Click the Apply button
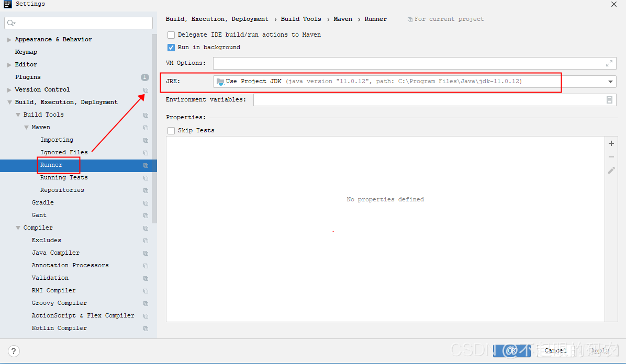 point(600,351)
